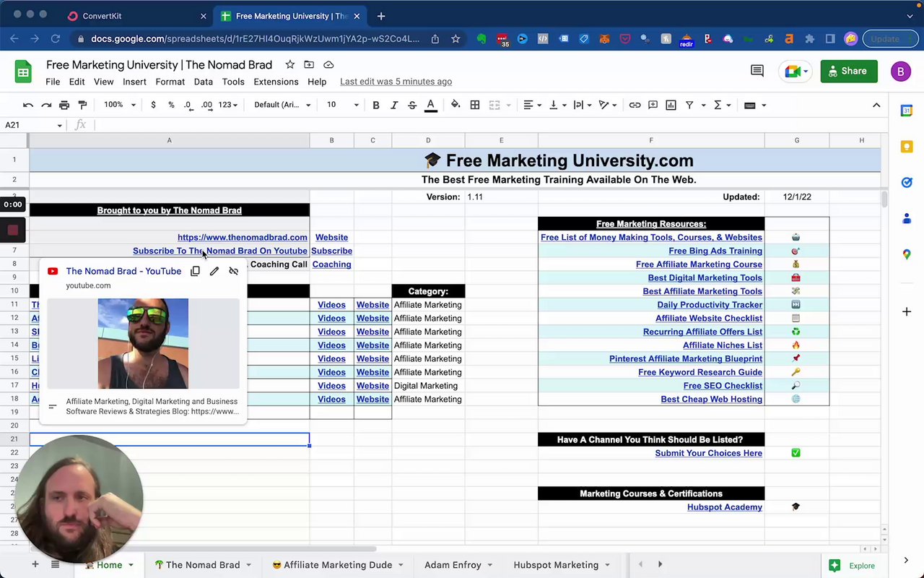Open the text color picker
Screen dimensions: 924x578
pyautogui.click(x=430, y=105)
